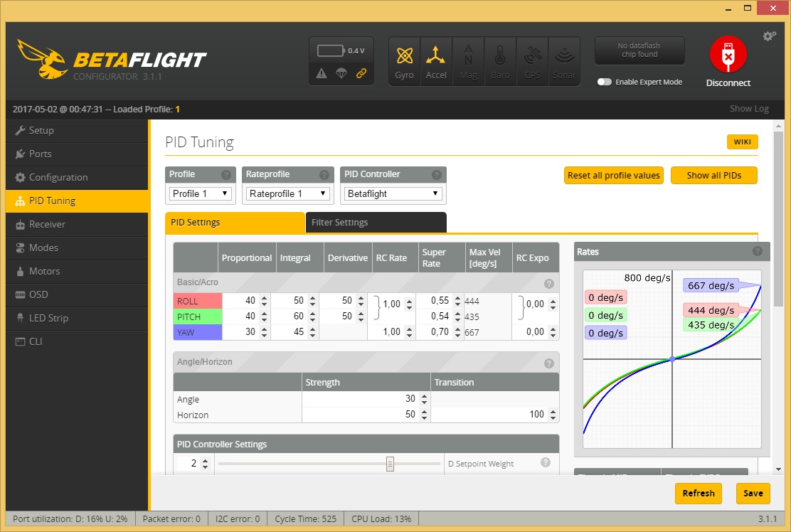Show help for D Setpoint Weight

click(546, 462)
